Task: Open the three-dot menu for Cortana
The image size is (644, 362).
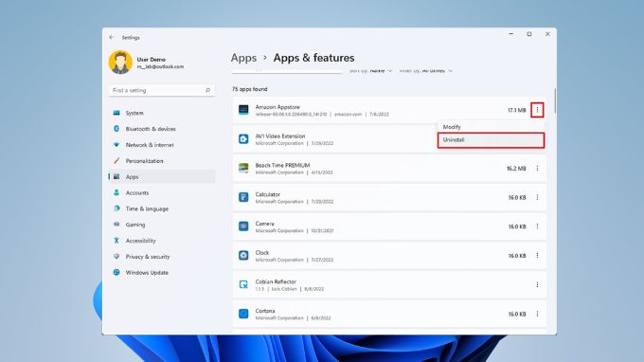Action: tap(537, 314)
